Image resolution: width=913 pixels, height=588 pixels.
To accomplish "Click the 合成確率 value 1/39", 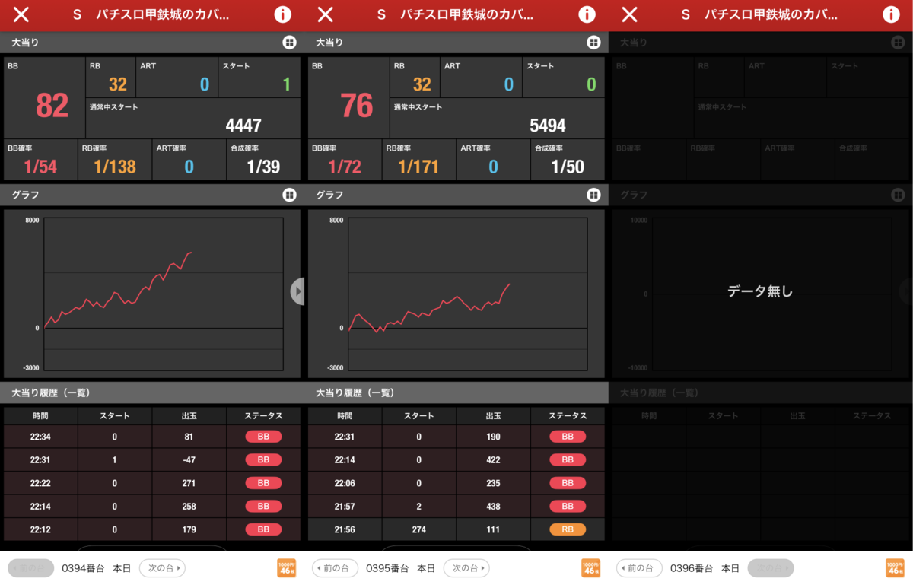I will (263, 167).
